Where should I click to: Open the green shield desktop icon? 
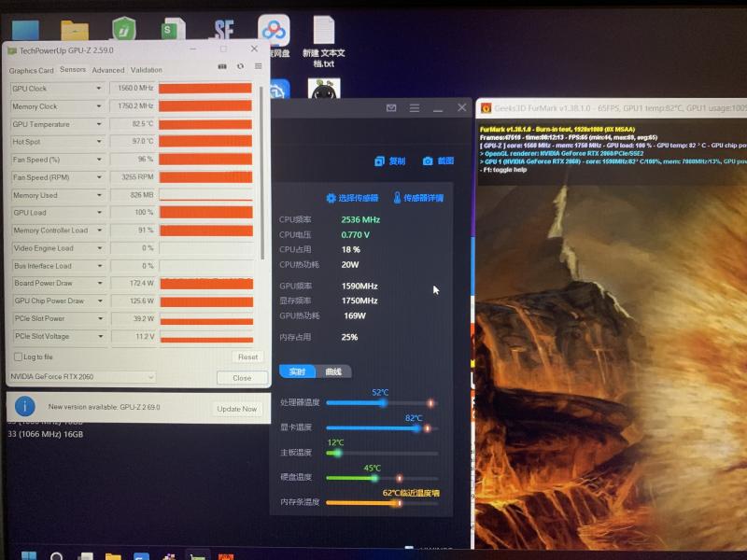[x=124, y=29]
